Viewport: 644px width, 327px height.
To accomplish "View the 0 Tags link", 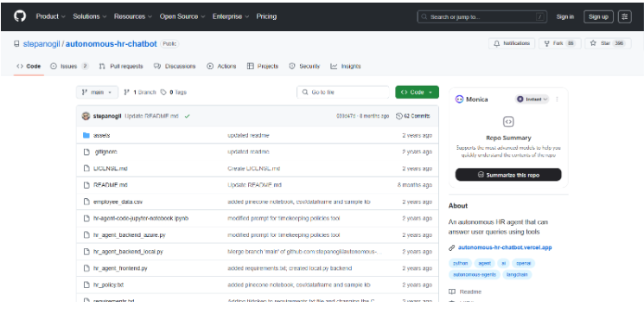I will (174, 92).
